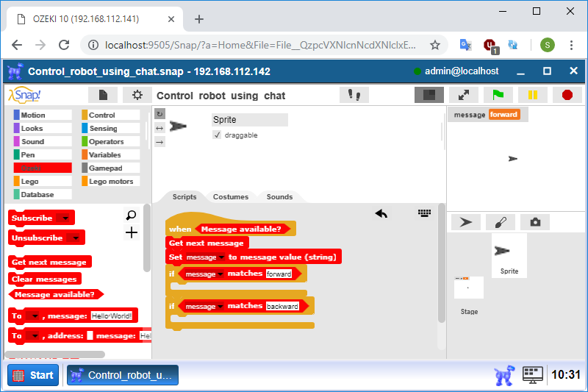Open the Snap! settings gear menu
The image size is (588, 392).
(137, 96)
